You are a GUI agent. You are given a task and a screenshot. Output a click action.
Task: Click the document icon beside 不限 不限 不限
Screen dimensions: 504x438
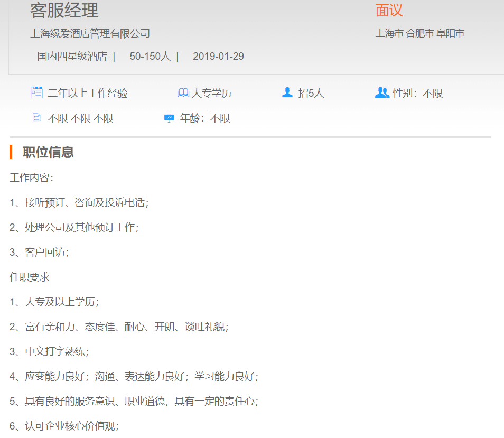click(36, 118)
